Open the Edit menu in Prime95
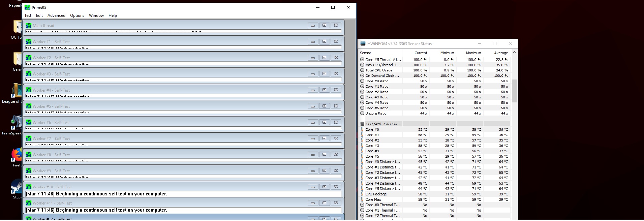Viewport: 644px width, 221px height. tap(39, 15)
